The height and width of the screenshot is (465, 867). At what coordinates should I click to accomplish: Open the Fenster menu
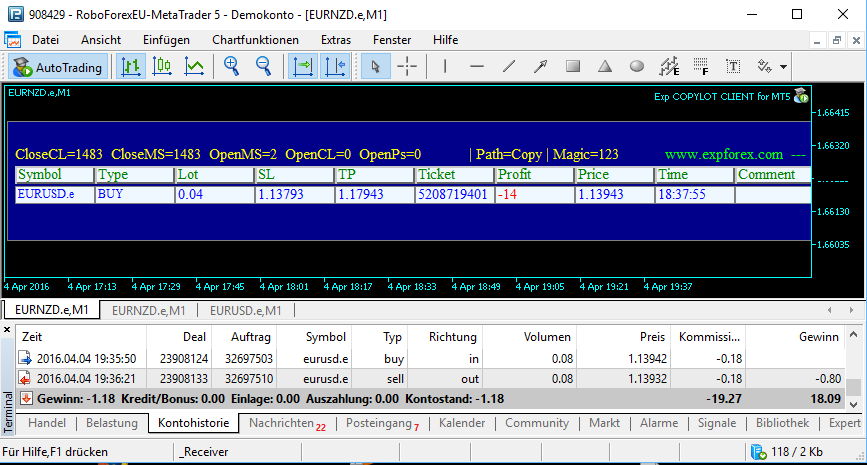(392, 40)
